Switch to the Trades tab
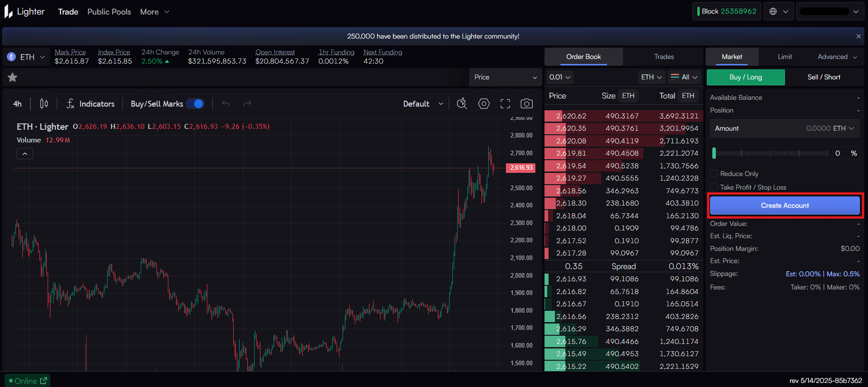 [x=663, y=57]
